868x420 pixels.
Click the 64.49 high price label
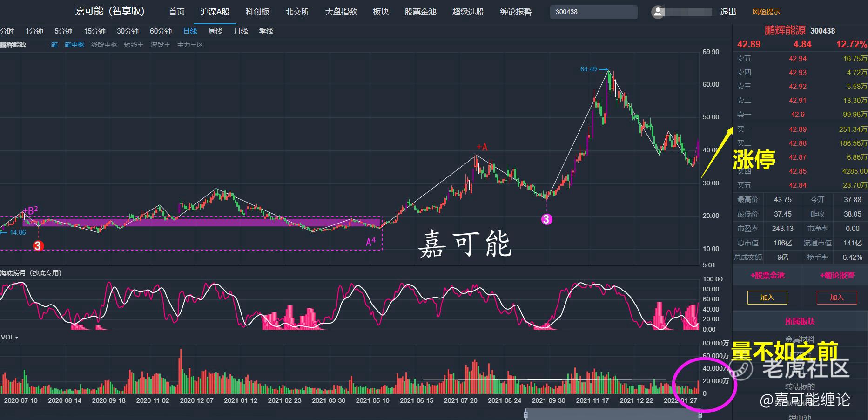point(588,69)
